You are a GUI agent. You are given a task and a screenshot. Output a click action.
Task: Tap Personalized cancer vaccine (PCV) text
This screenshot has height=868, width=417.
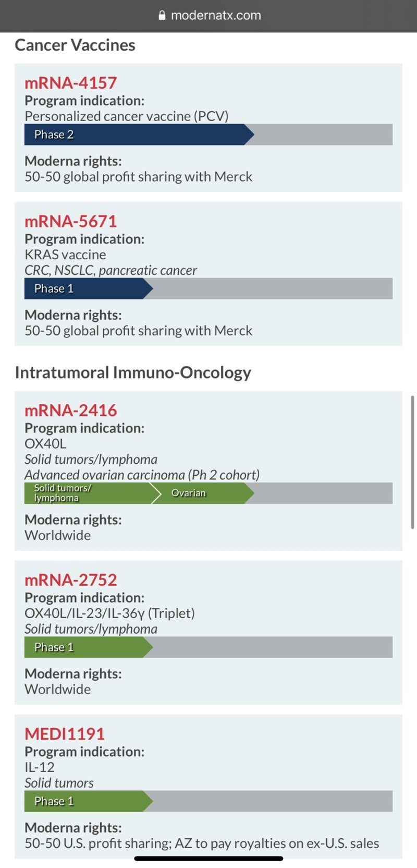[x=127, y=116]
